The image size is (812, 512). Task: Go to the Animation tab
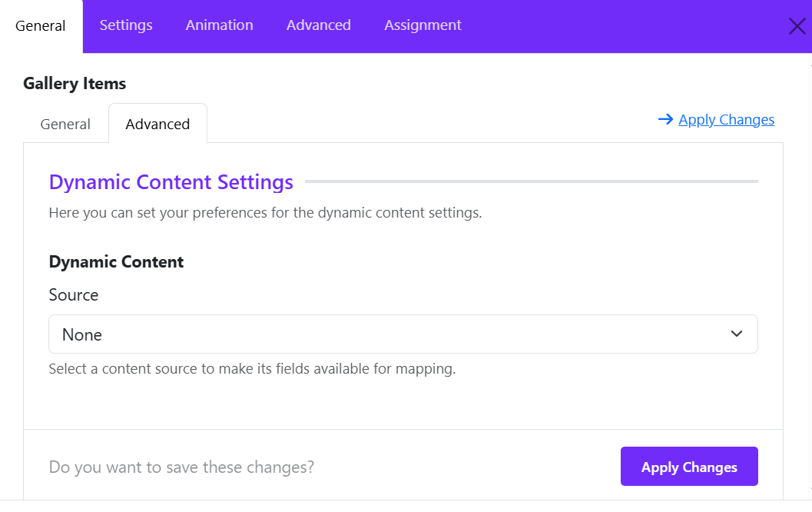click(x=220, y=25)
